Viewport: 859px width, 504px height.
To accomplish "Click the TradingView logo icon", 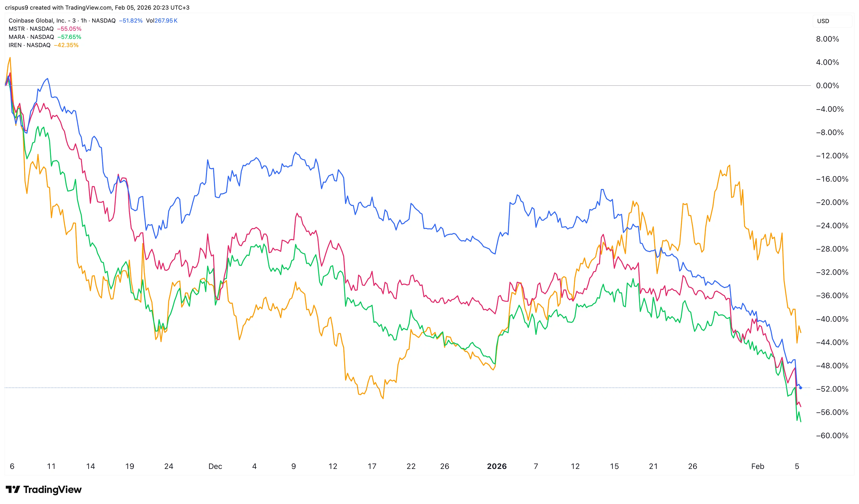I will (13, 490).
